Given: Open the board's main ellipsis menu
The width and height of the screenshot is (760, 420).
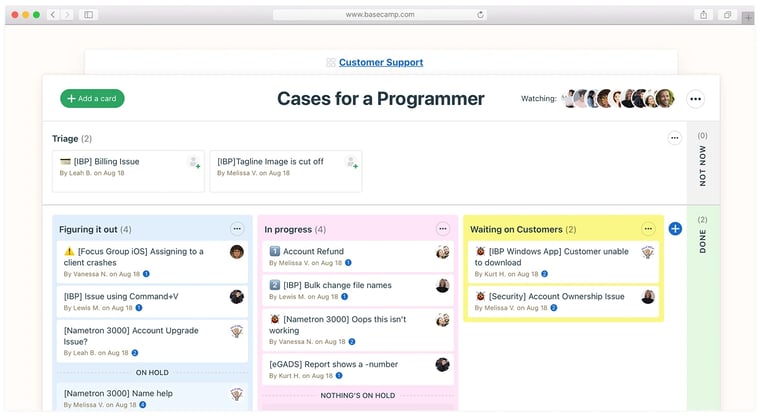Looking at the screenshot, I should (x=696, y=99).
